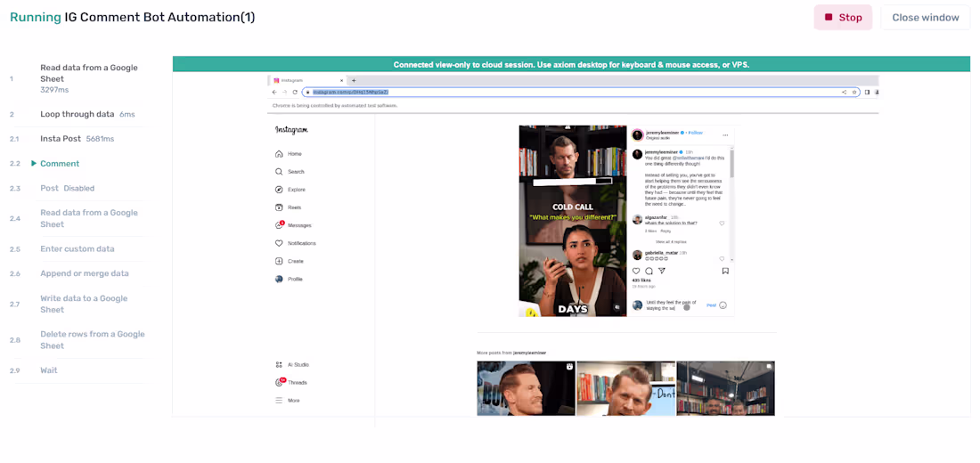Click the Instagram Home icon

[x=279, y=154]
